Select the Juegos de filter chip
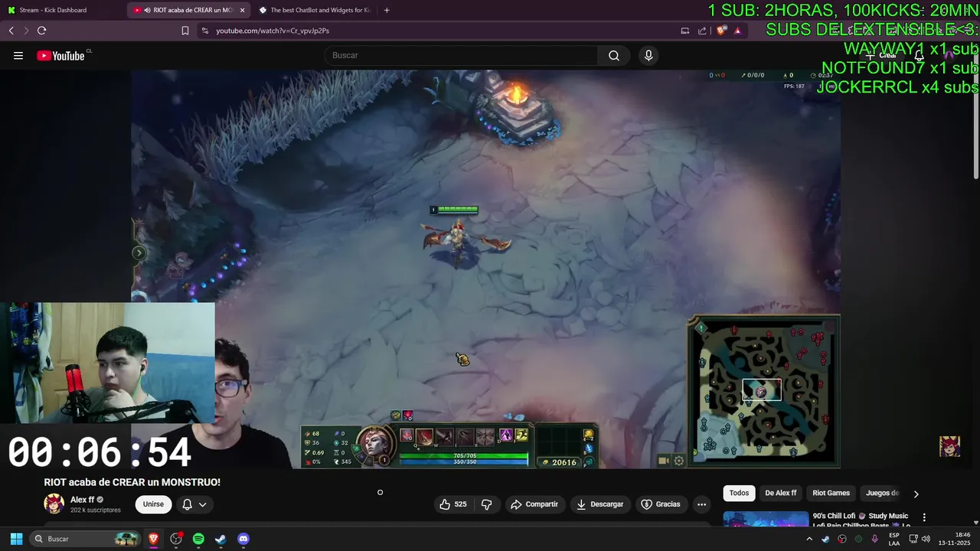Image resolution: width=980 pixels, height=551 pixels. point(882,493)
